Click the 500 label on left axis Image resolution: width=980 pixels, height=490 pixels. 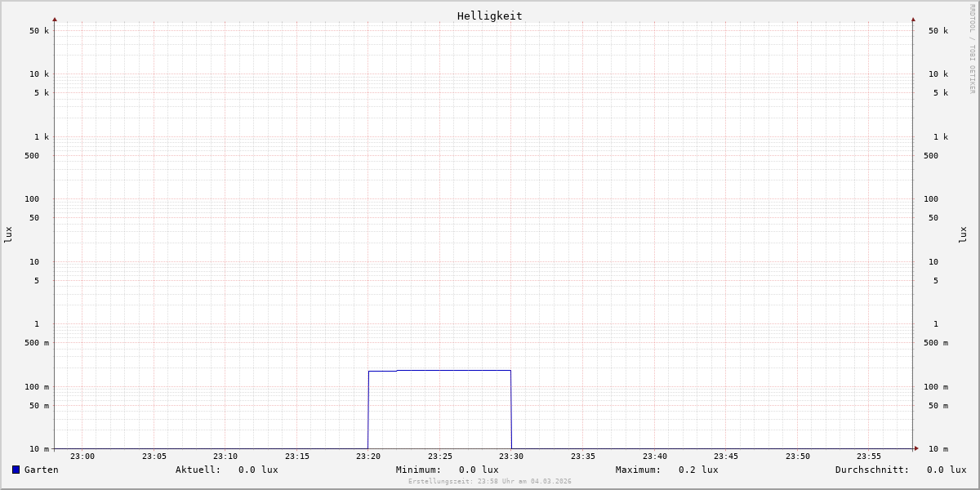pos(32,156)
